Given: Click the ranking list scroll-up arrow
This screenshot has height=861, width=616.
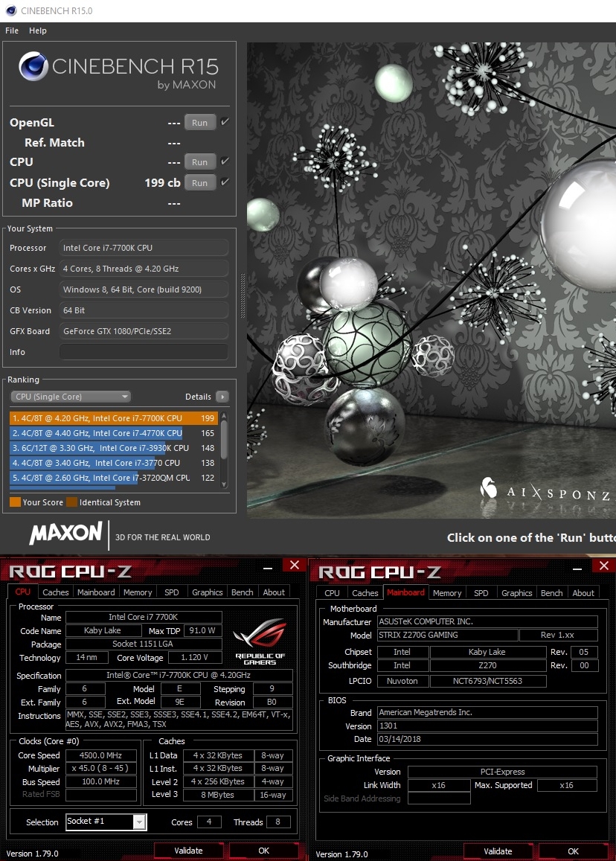Looking at the screenshot, I should click(x=224, y=416).
